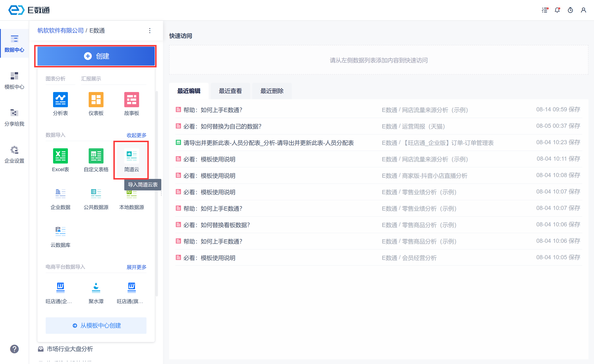Switch to the 最近查看 tab
This screenshot has height=364, width=594.
click(x=230, y=91)
